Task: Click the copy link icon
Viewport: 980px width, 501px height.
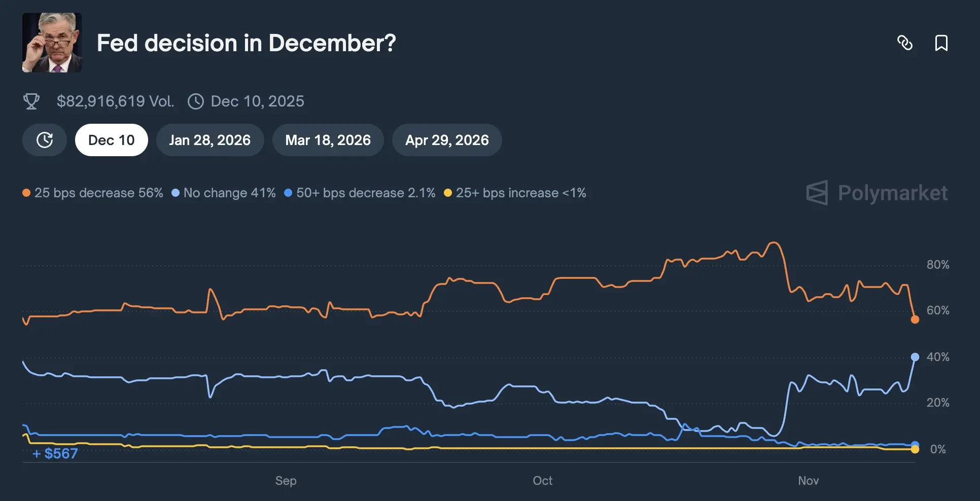Action: click(x=905, y=43)
